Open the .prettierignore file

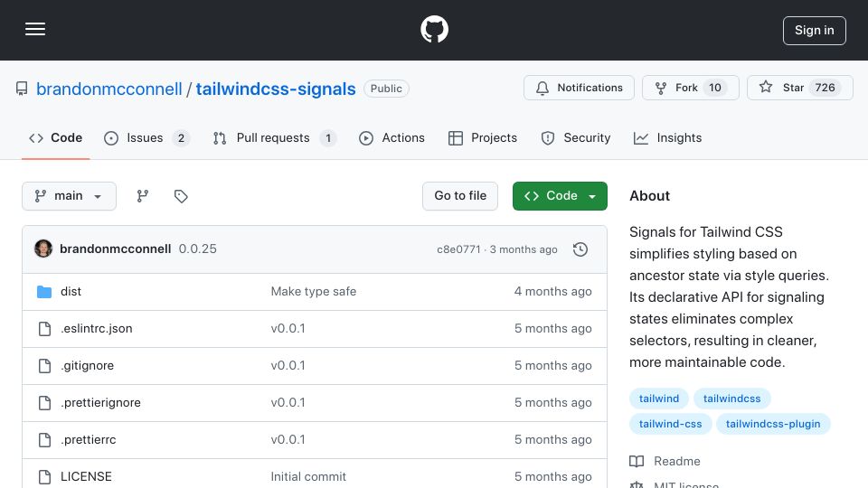[x=100, y=403]
